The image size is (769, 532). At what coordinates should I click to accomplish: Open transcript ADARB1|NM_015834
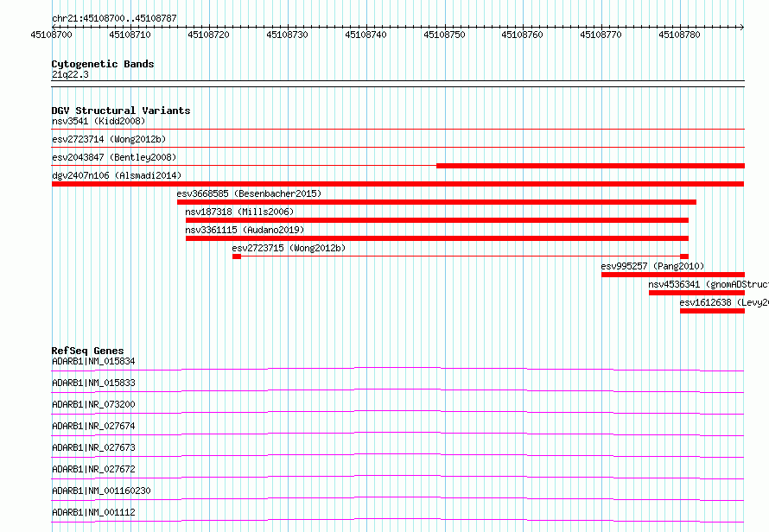click(x=93, y=361)
